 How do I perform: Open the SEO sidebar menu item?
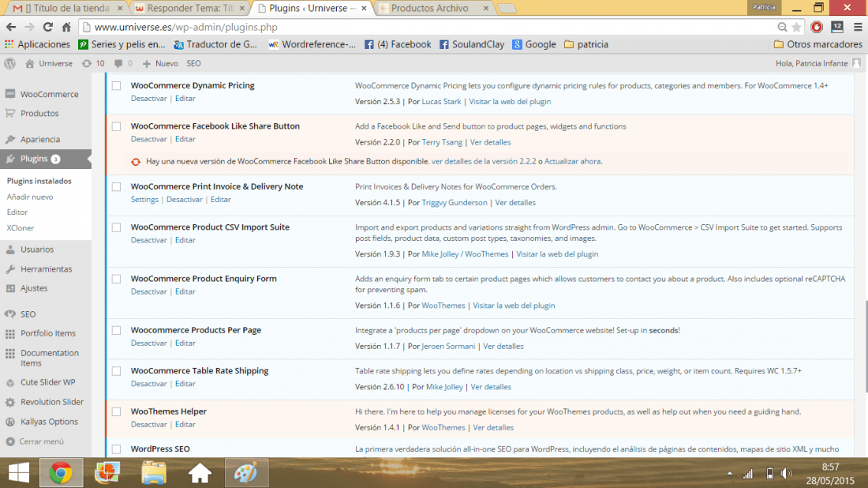28,314
